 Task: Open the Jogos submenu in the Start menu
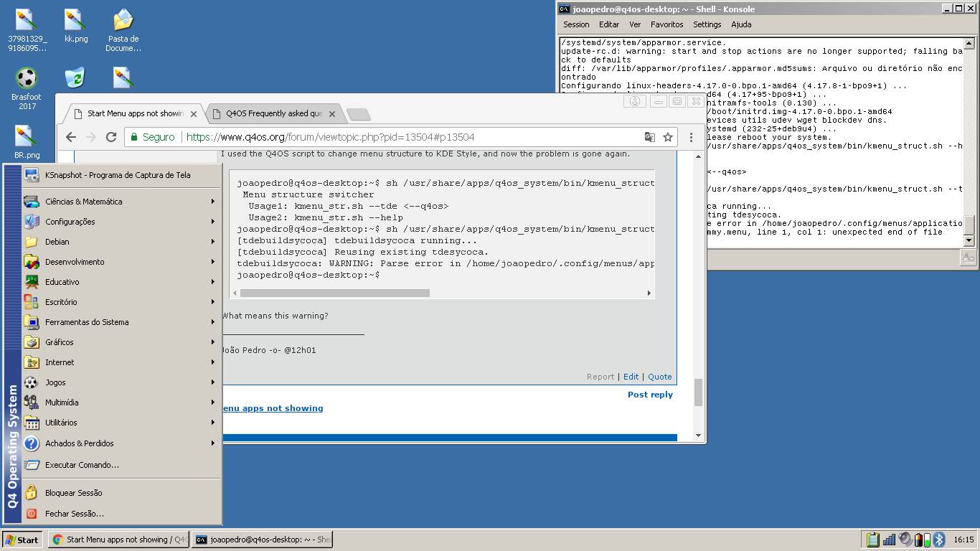(x=121, y=382)
